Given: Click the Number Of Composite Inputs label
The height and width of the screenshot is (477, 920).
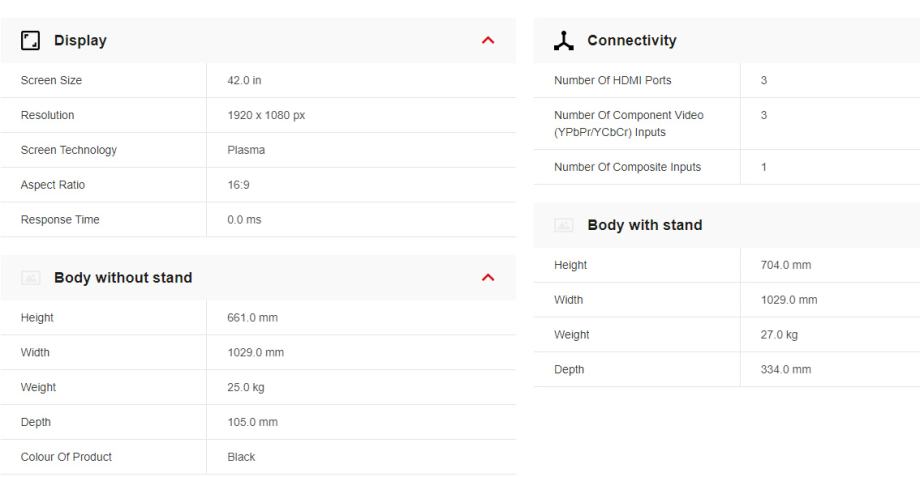Looking at the screenshot, I should point(627,167).
